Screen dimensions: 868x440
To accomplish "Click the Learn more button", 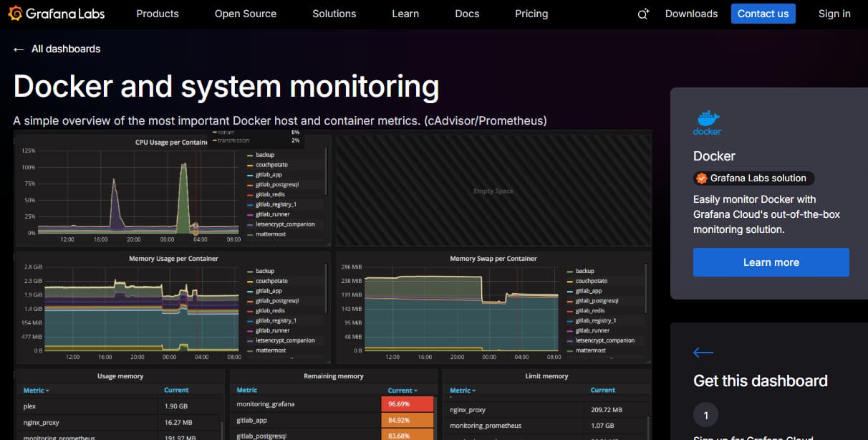I will (771, 262).
